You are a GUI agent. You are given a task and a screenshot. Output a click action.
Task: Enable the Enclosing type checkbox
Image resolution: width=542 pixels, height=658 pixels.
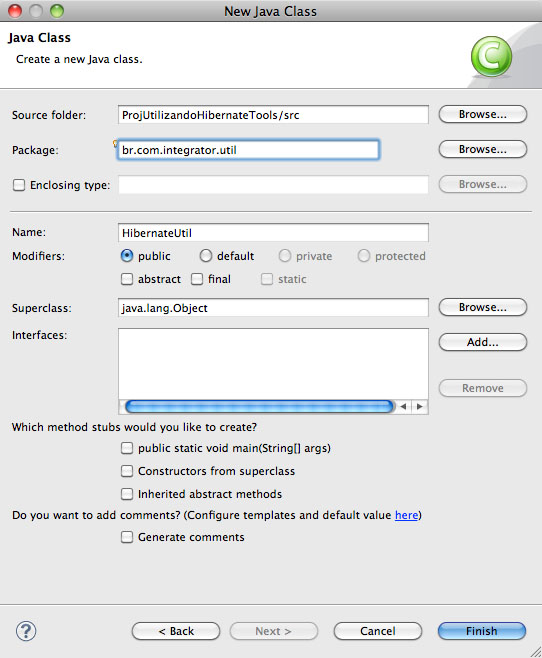19,185
